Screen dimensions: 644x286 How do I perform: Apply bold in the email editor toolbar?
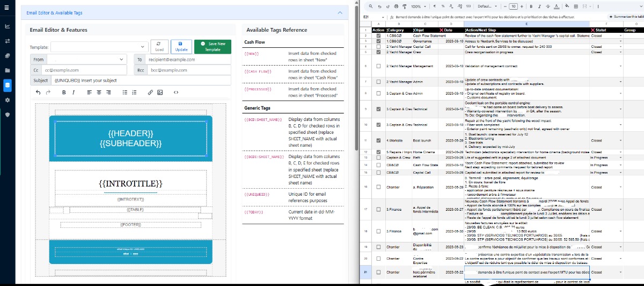(63, 92)
